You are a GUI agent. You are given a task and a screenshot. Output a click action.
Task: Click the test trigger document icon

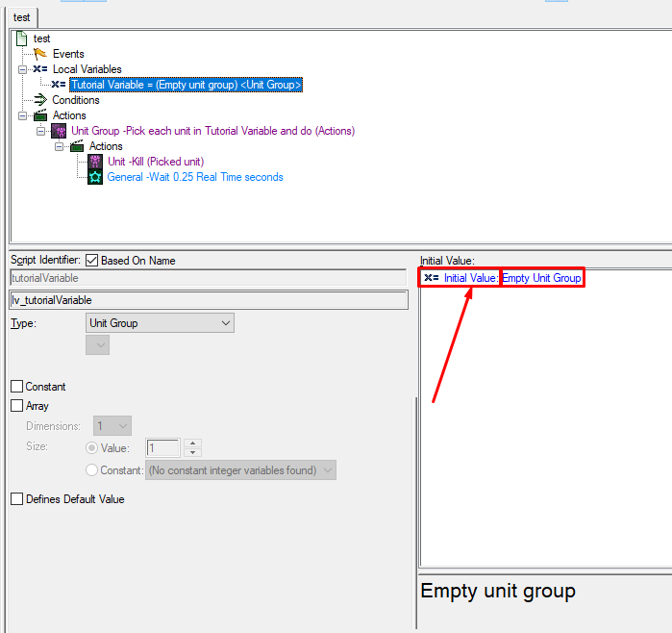pyautogui.click(x=22, y=38)
